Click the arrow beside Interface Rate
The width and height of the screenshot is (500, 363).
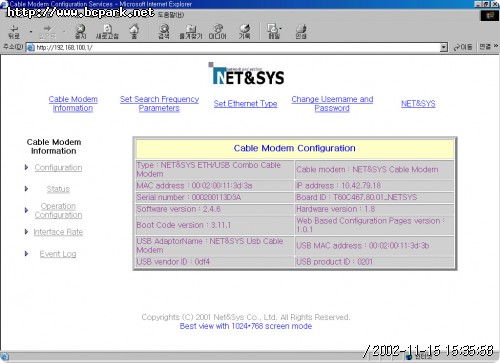tap(27, 232)
